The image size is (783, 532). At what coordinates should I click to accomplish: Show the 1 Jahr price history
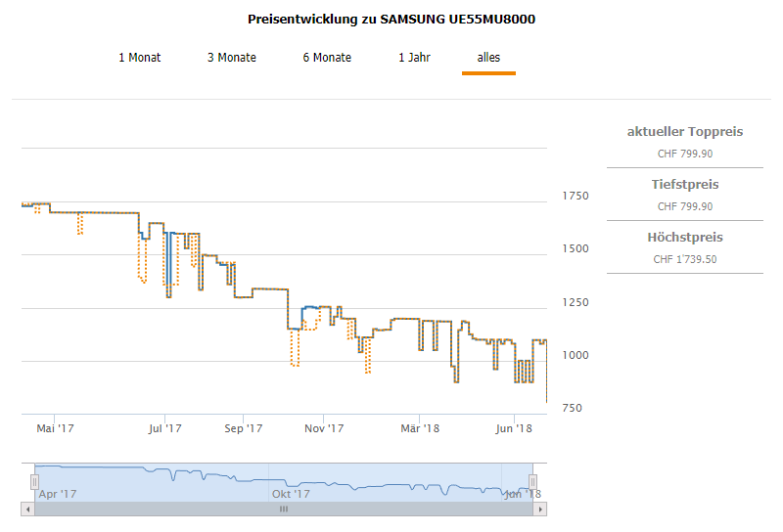pyautogui.click(x=414, y=58)
